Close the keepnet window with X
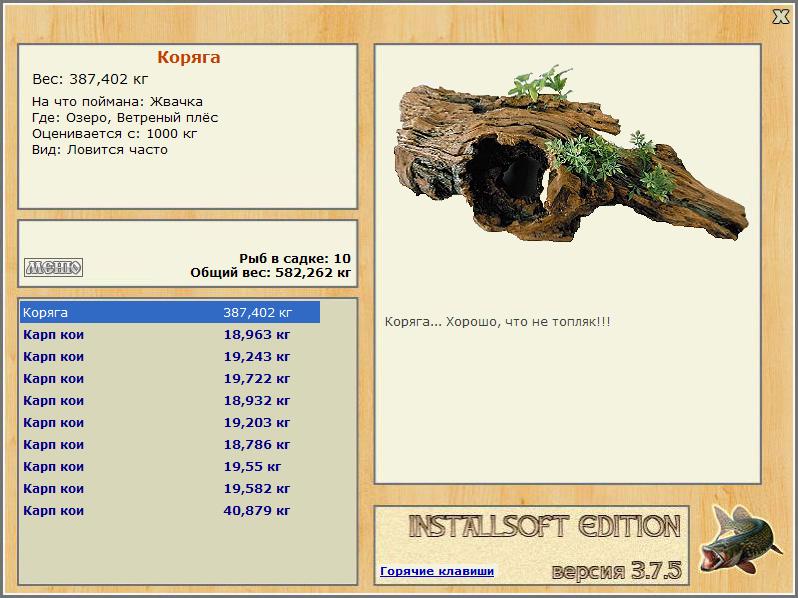 point(780,17)
